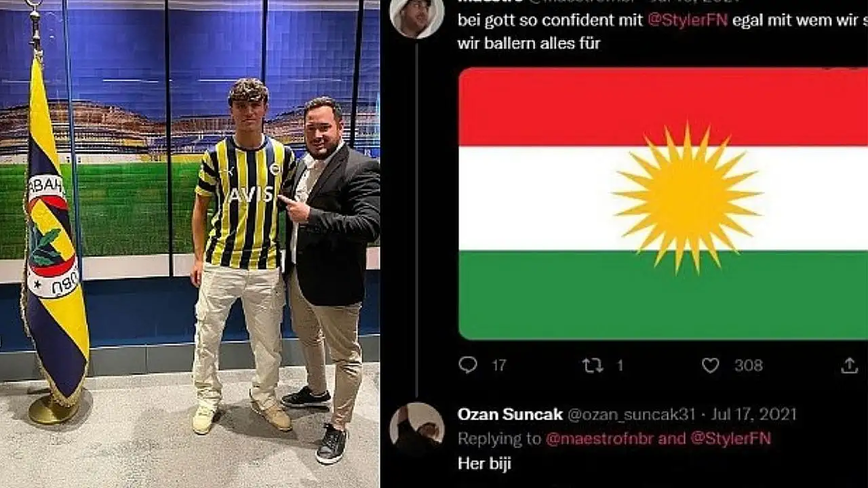
Task: View the 17 replies count
Action: (499, 365)
